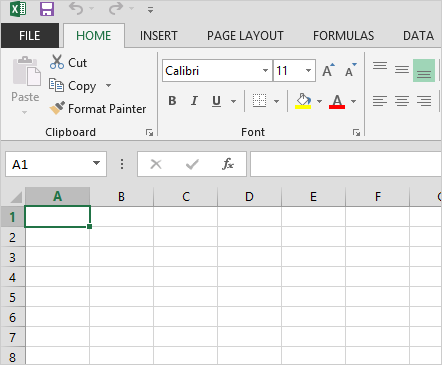Toggle bold formatting
Viewport: 442px width, 365px height.
click(172, 101)
